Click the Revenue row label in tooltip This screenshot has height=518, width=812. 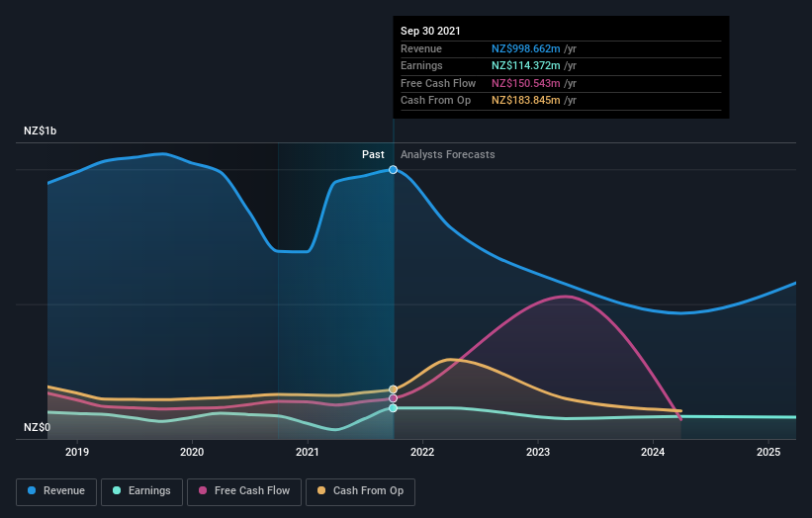tap(421, 48)
